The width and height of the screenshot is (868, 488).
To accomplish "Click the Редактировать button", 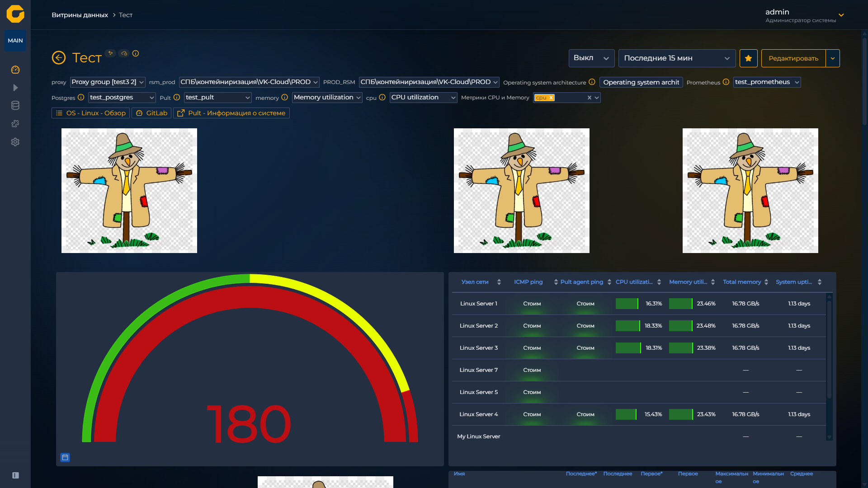I will pos(793,58).
